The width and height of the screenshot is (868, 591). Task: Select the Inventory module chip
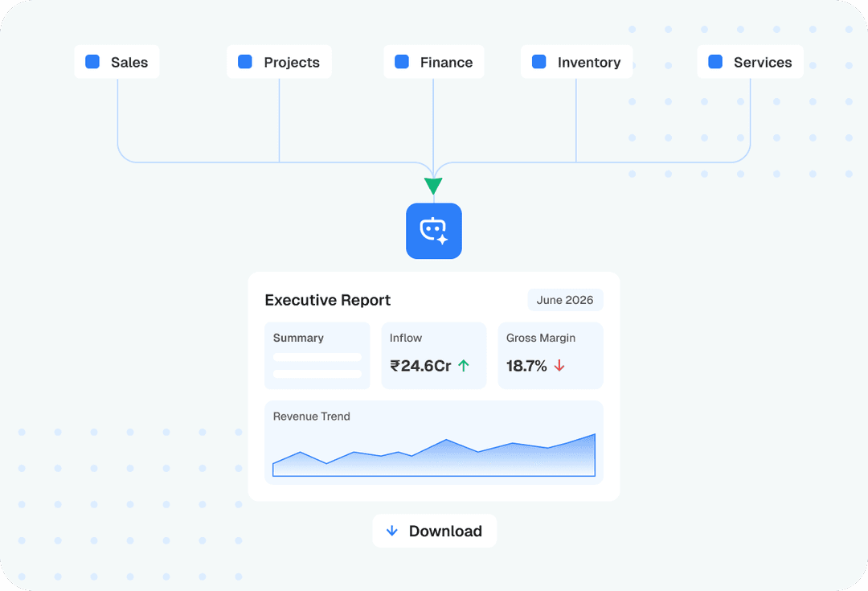pyautogui.click(x=576, y=61)
